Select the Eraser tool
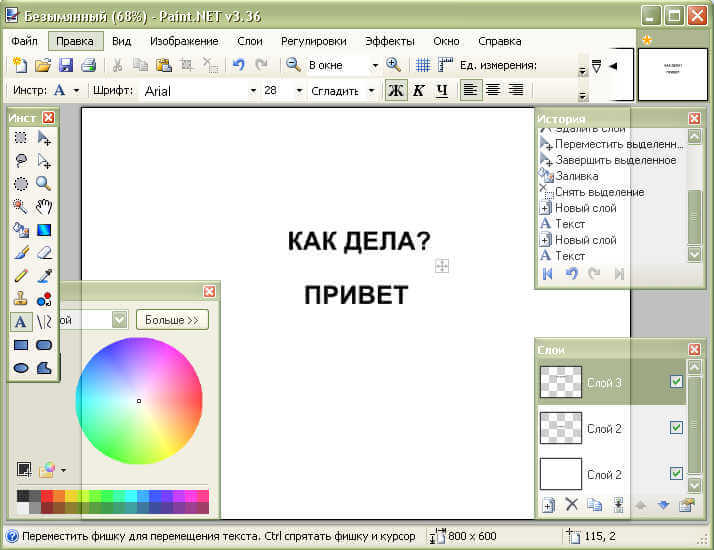This screenshot has width=714, height=550. [x=44, y=253]
